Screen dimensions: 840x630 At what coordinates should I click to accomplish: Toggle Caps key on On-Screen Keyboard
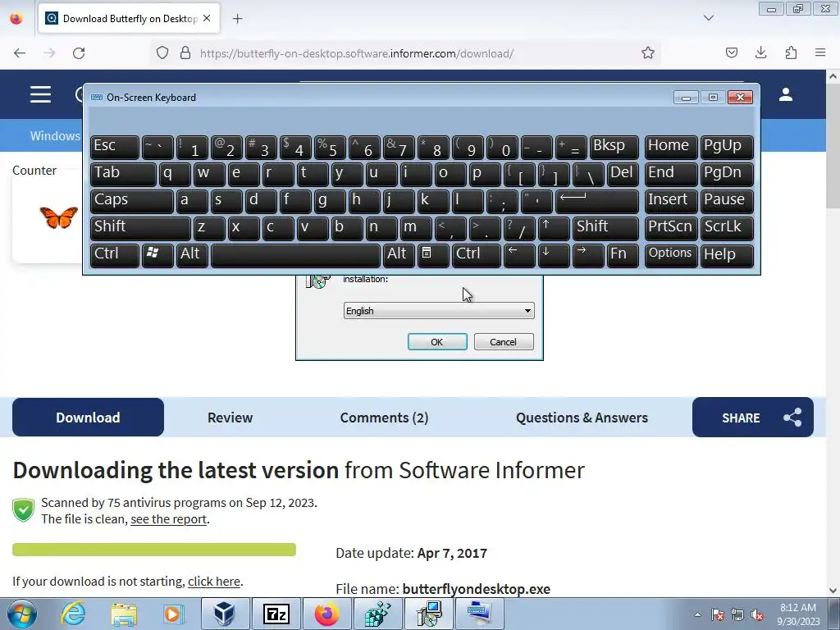point(132,201)
